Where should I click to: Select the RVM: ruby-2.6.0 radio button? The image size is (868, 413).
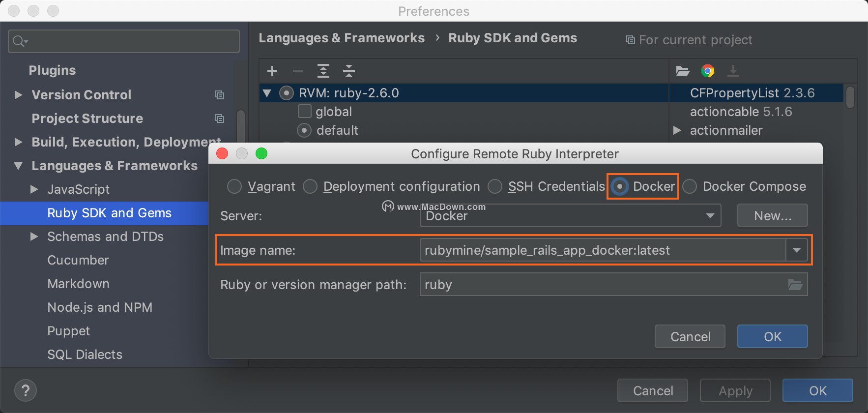tap(287, 93)
